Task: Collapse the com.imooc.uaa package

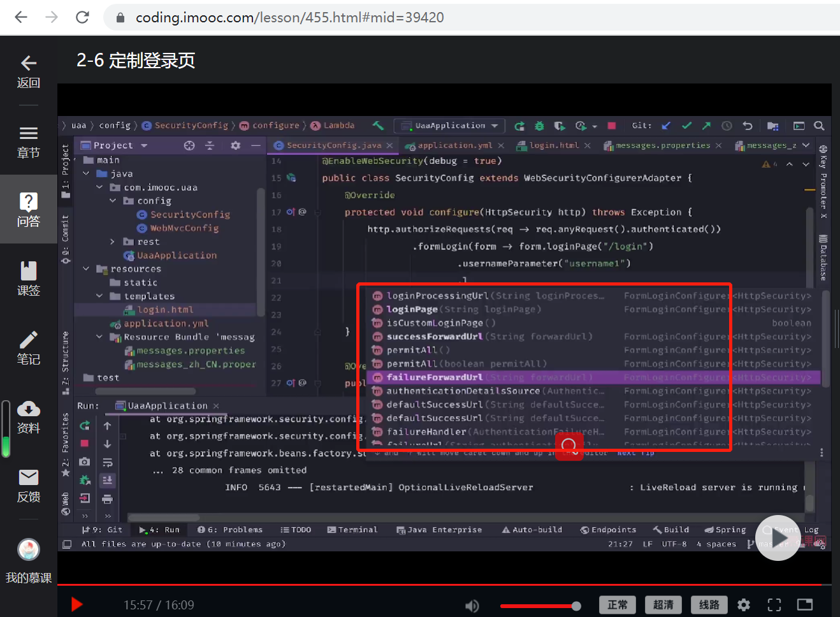Action: pos(99,187)
